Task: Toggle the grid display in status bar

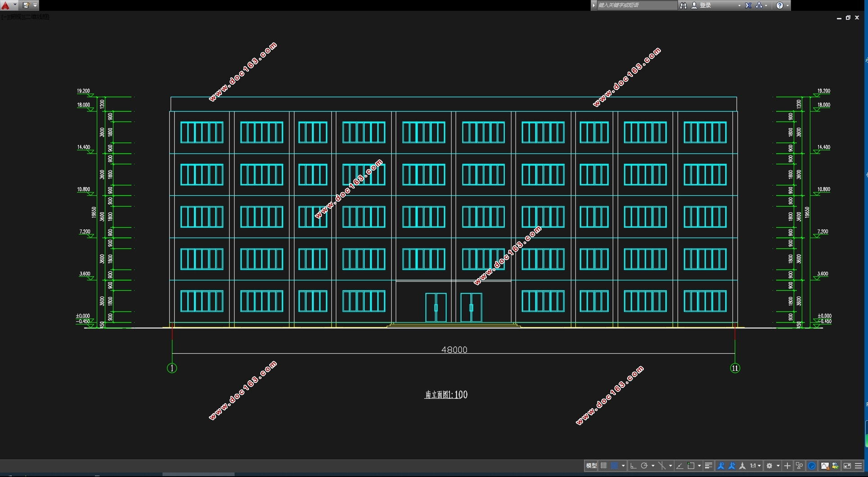Action: pyautogui.click(x=604, y=466)
